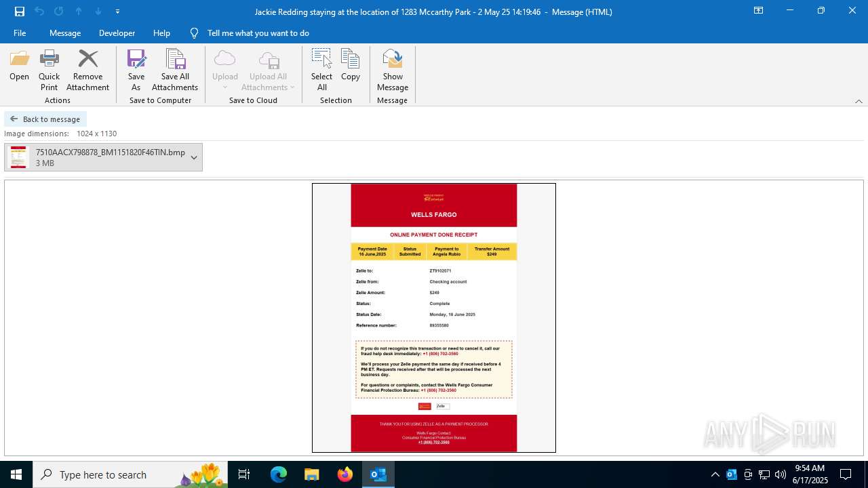Open the Action Center notifications
The image size is (868, 488).
pyautogui.click(x=846, y=474)
